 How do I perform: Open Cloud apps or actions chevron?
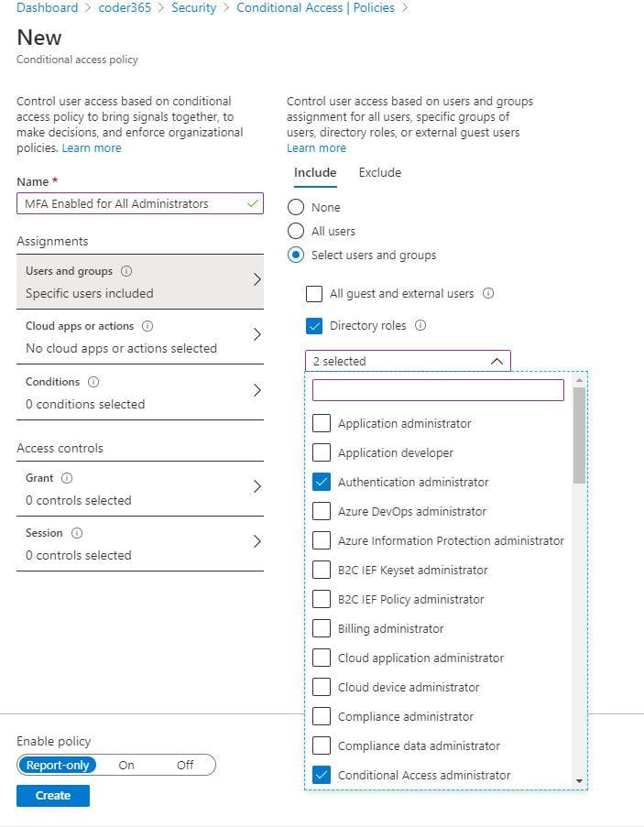point(257,335)
